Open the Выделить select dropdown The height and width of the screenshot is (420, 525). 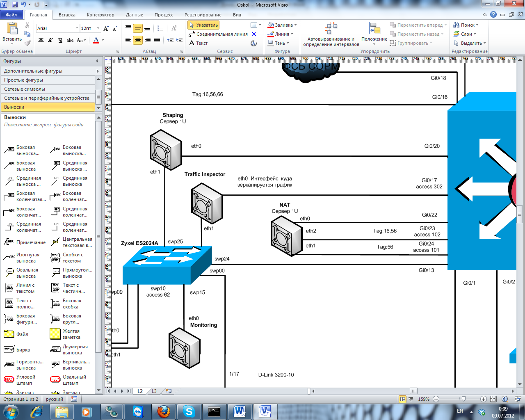point(470,43)
